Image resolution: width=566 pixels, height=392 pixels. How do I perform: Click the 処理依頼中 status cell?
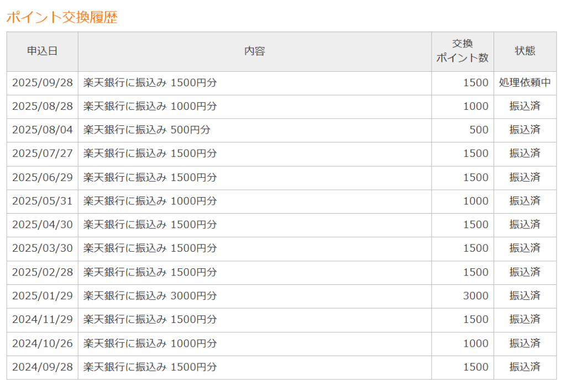point(525,83)
